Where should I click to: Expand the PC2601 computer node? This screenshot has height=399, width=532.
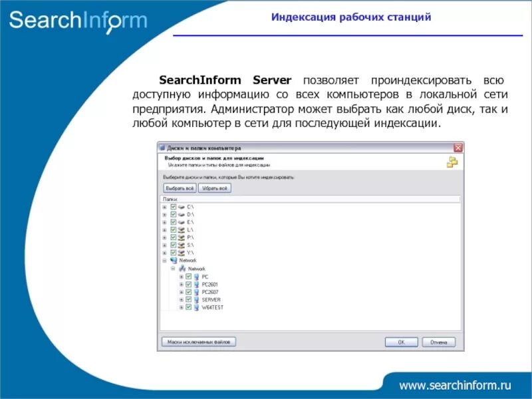(181, 285)
